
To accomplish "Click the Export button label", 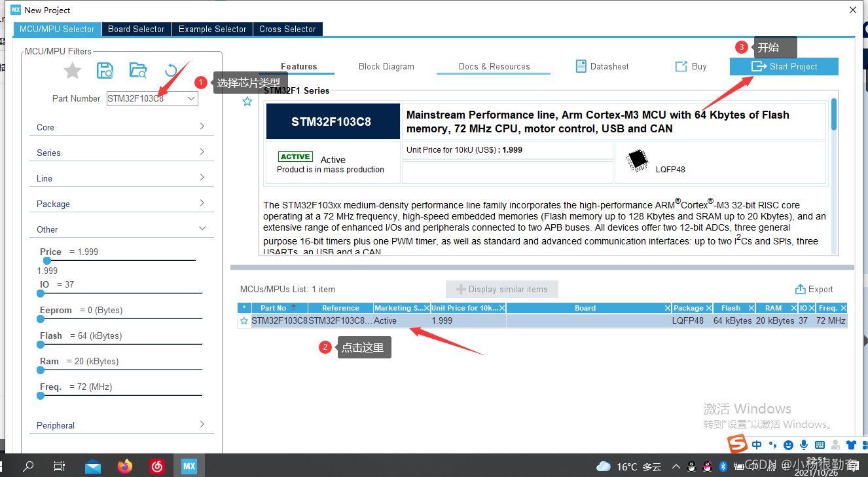I will pyautogui.click(x=820, y=289).
